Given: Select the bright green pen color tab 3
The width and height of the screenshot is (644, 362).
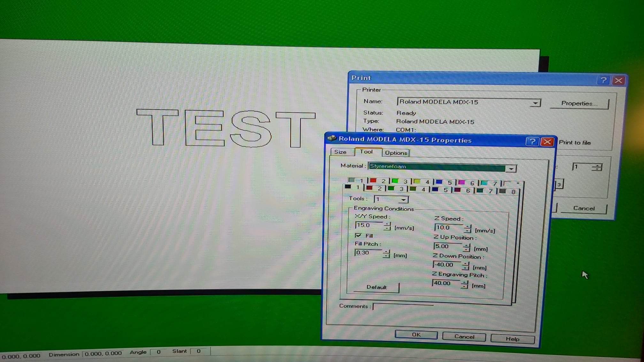Looking at the screenshot, I should [x=400, y=181].
